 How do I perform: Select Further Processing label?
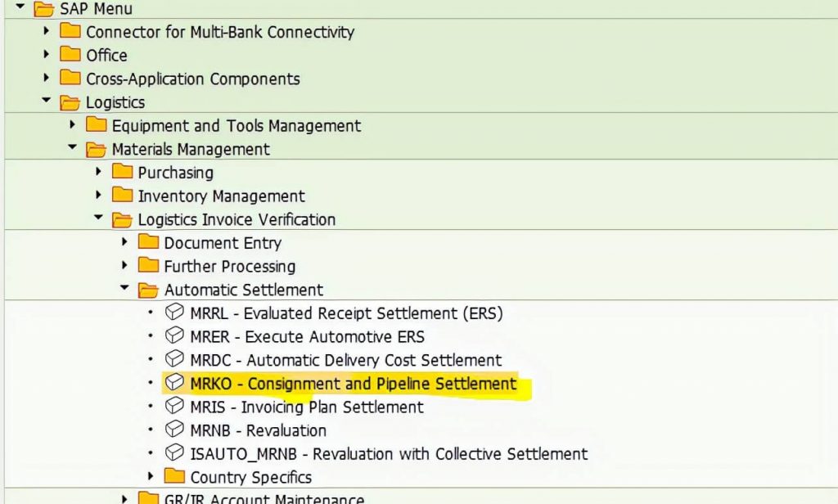tap(230, 267)
